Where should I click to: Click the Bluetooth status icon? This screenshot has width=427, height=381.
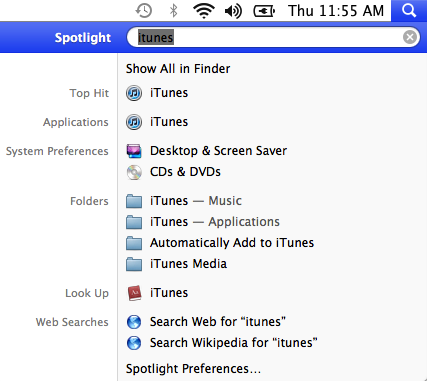(173, 11)
